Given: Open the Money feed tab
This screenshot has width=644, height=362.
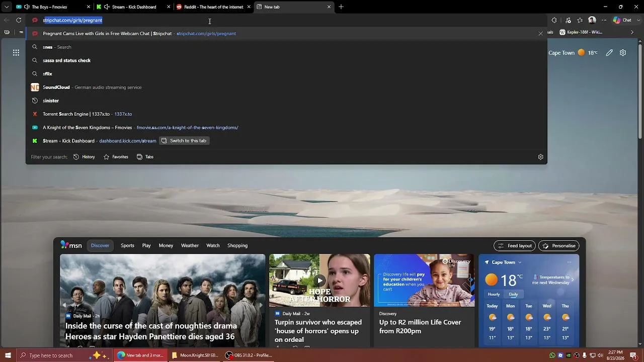Looking at the screenshot, I should [166, 245].
